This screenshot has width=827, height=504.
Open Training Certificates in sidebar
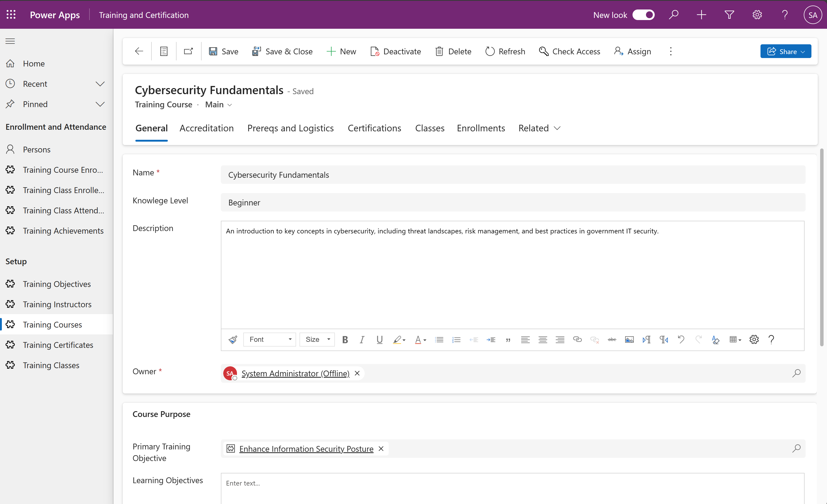click(x=56, y=345)
